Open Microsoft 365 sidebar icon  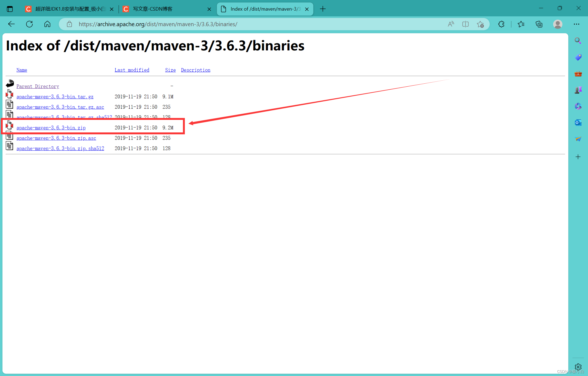coord(578,106)
